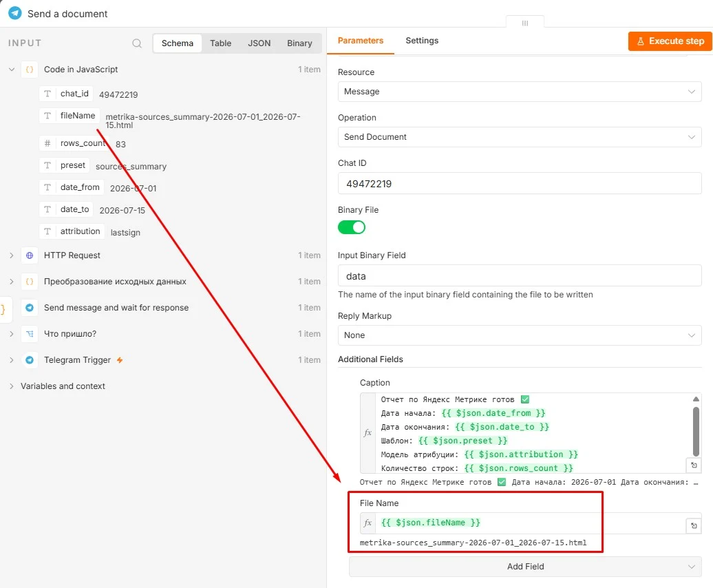Click the Что пришло? switch node icon

[30, 334]
